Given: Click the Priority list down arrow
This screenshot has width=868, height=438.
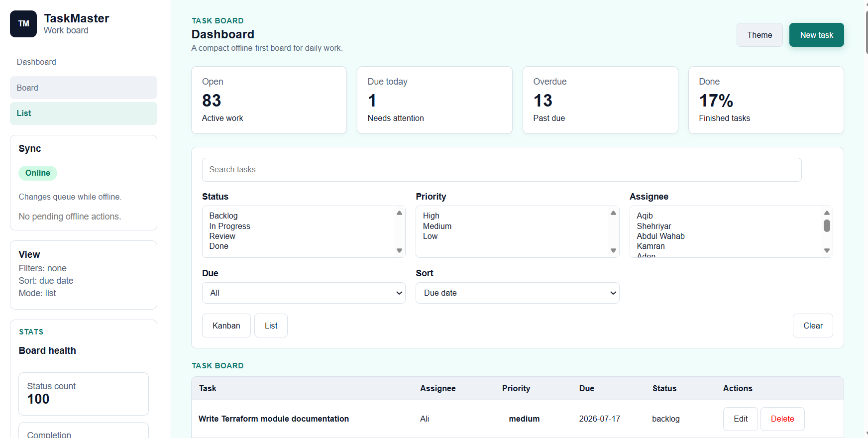Looking at the screenshot, I should coord(613,250).
